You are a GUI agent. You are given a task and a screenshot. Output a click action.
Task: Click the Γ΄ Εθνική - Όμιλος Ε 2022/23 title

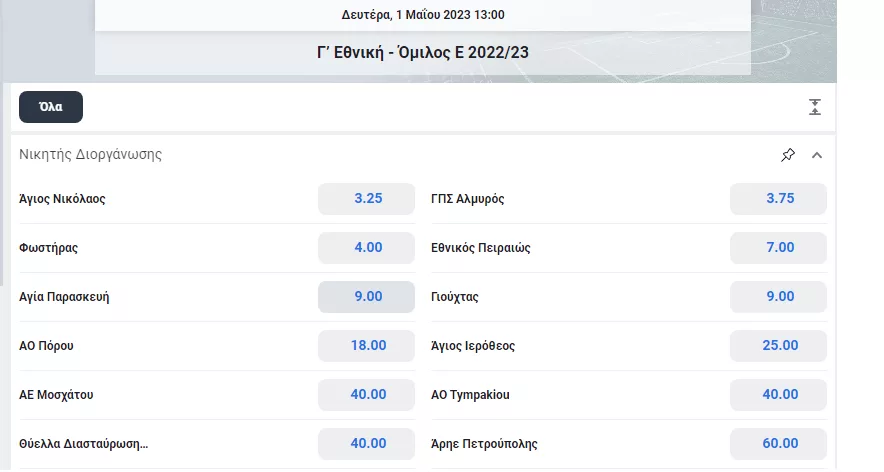point(423,52)
